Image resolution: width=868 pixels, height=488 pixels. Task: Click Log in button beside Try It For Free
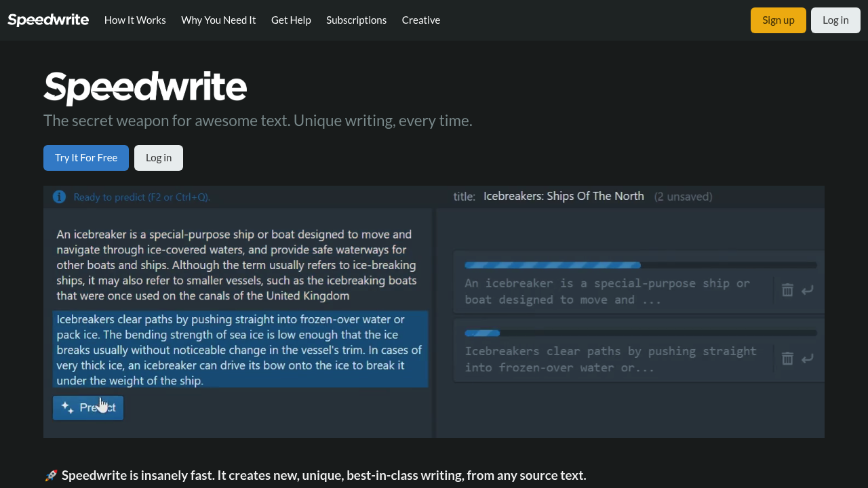click(159, 158)
